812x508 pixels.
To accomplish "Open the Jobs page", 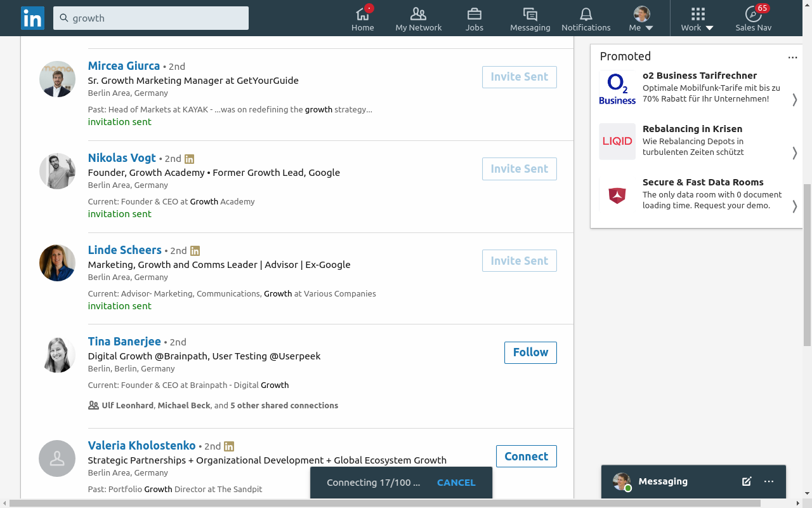I will coord(475,18).
